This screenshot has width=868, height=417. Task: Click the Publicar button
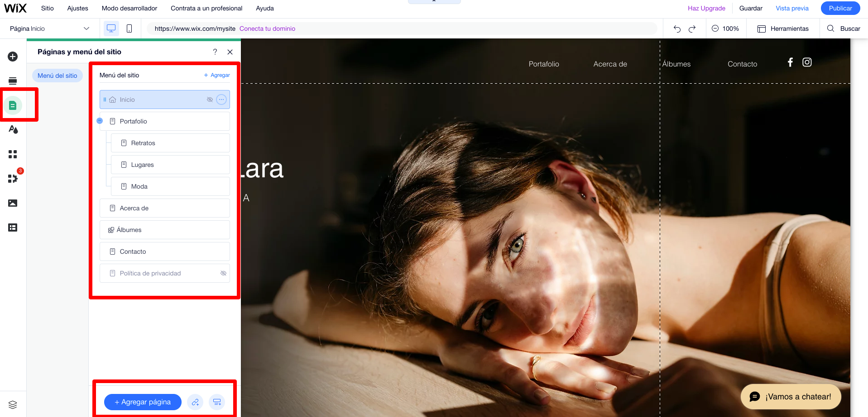click(840, 8)
